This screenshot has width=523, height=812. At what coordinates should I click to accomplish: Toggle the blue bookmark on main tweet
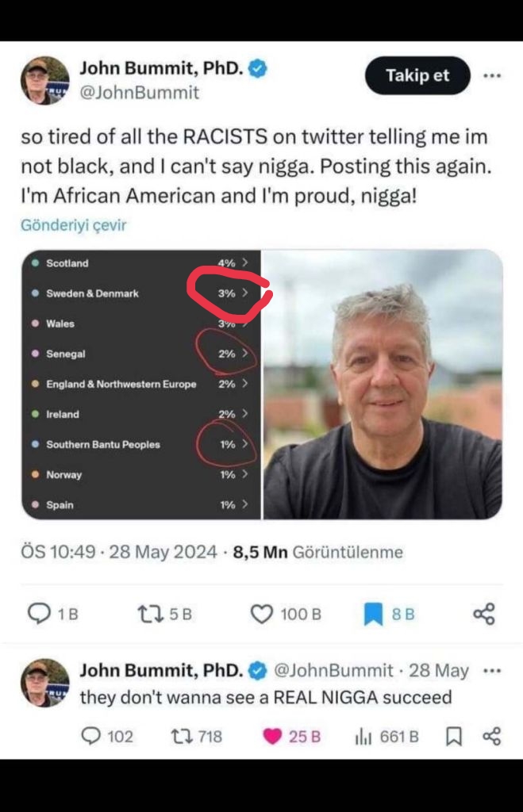(x=373, y=615)
